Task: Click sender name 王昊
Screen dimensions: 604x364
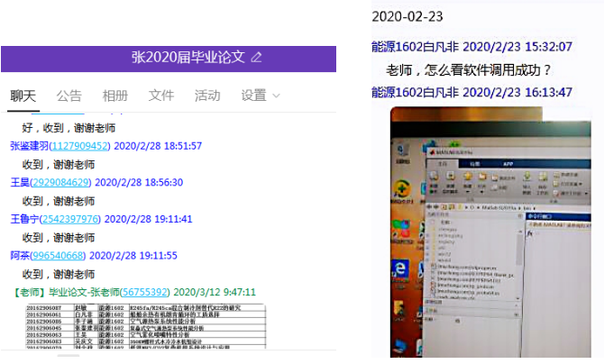Action: pos(20,182)
